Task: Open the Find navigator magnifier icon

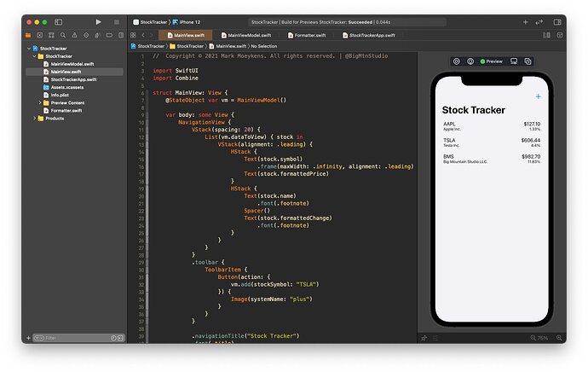Action: point(63,35)
